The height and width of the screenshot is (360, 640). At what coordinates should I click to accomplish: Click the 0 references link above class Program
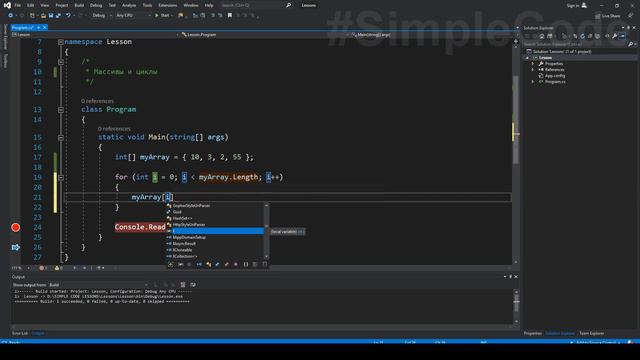[x=97, y=101]
